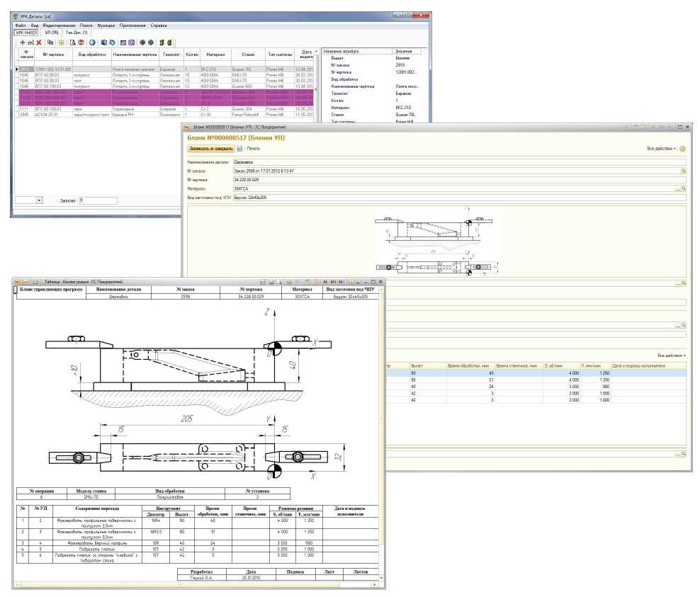Click the magnifier icon in Материал field
The width and height of the screenshot is (700, 597).
(684, 189)
